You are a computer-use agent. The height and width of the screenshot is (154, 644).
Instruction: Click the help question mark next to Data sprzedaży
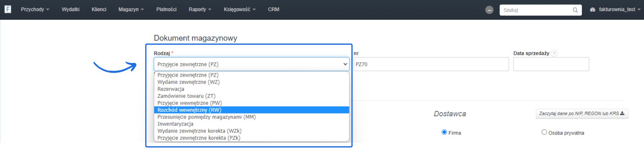click(x=554, y=54)
